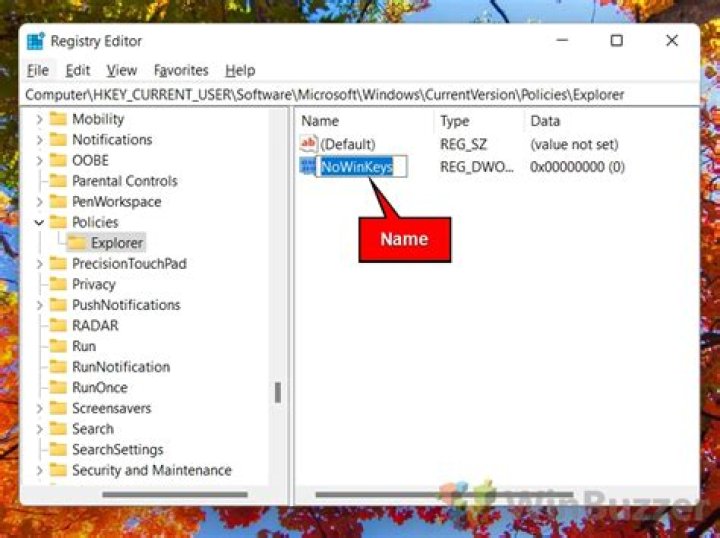The height and width of the screenshot is (538, 720).
Task: Click the (value not set) data cell
Action: 574,145
